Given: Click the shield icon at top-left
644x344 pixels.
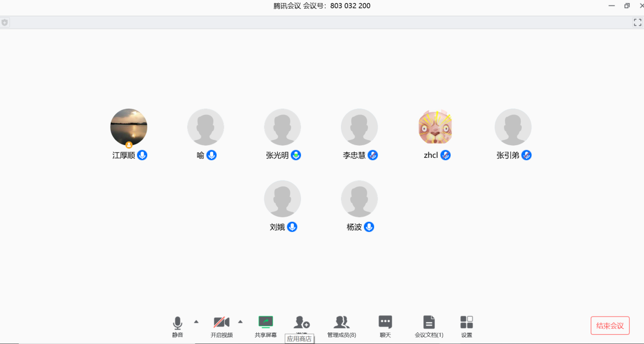Looking at the screenshot, I should click(5, 22).
